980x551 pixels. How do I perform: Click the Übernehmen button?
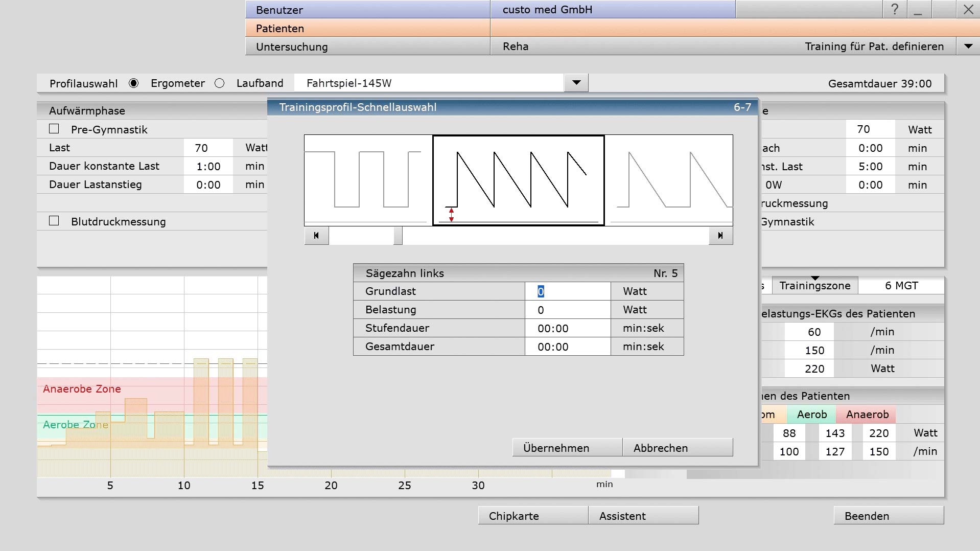(567, 448)
